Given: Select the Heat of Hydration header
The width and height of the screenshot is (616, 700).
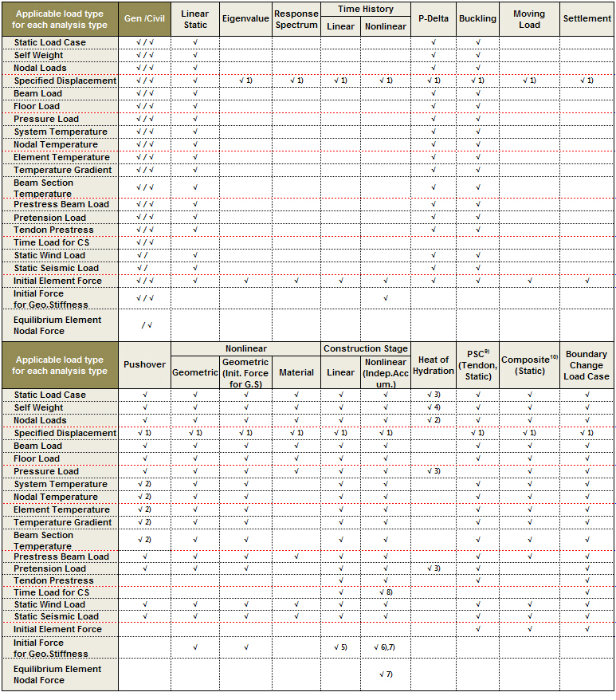Looking at the screenshot, I should (x=434, y=365).
